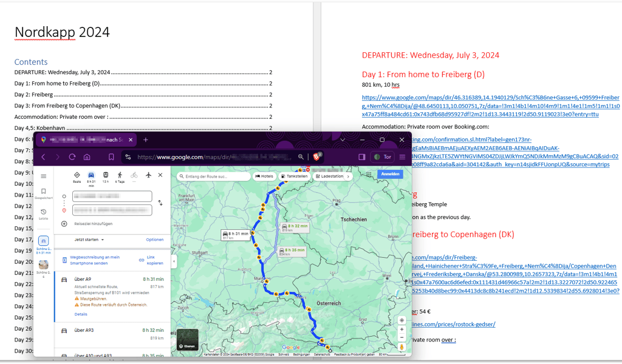Viewport: 622px width, 364px height.
Task: Open route Optionen
Action: [x=155, y=240]
